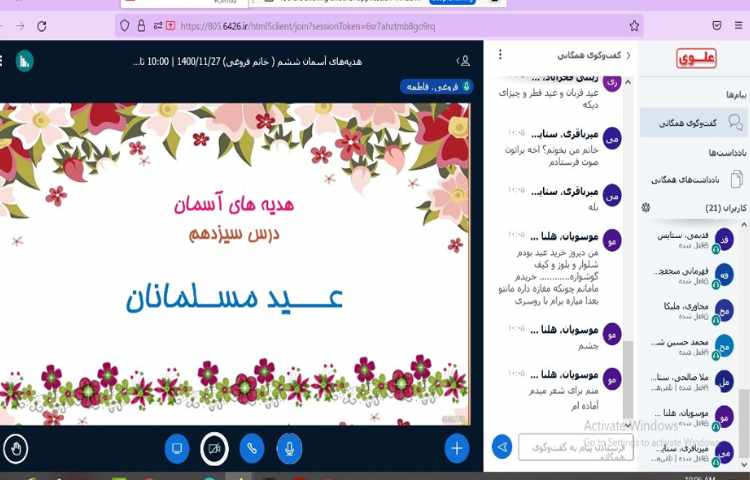The height and width of the screenshot is (480, 750).
Task: Select user محمد حسن in the list
Action: pyautogui.click(x=694, y=346)
